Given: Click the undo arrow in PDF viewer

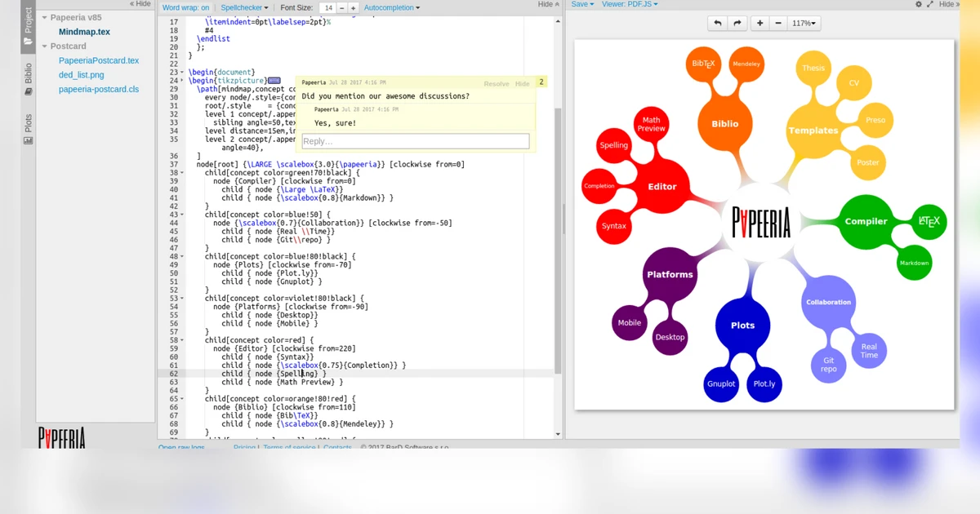Looking at the screenshot, I should tap(717, 24).
